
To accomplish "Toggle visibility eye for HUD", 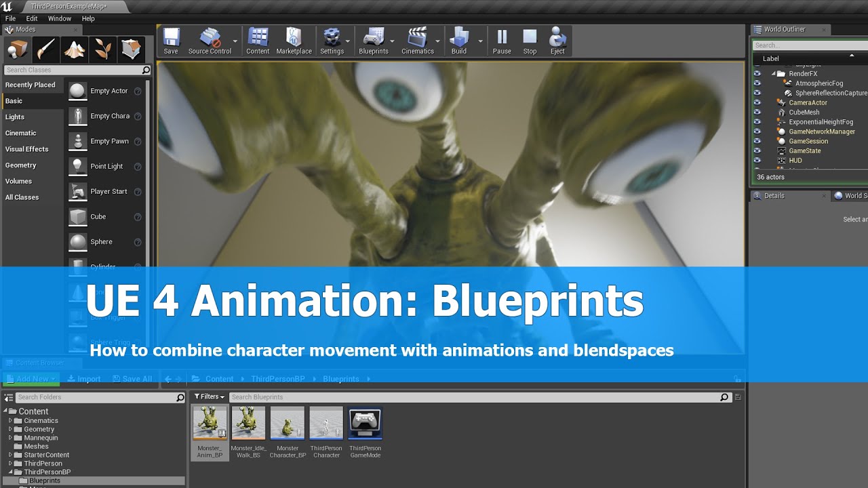I will coord(757,161).
